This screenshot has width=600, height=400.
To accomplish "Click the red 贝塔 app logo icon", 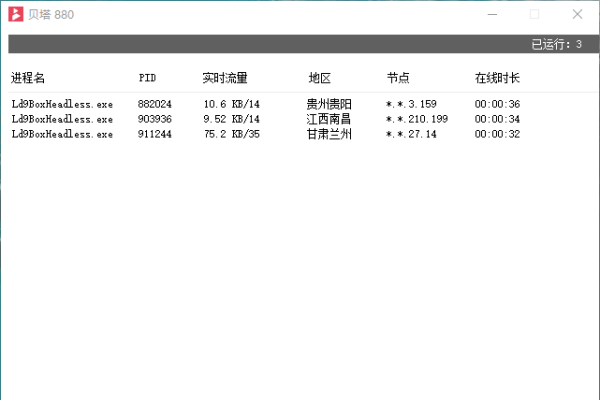I will [x=17, y=14].
